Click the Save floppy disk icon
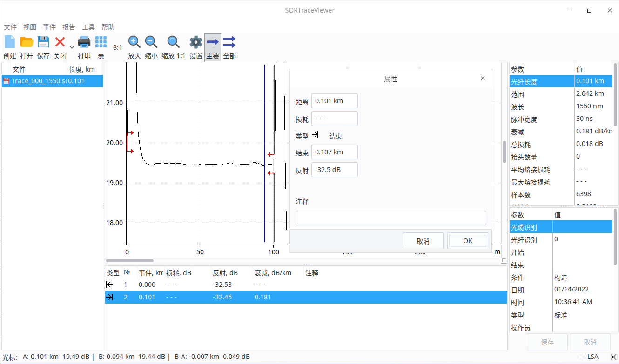 pyautogui.click(x=43, y=43)
